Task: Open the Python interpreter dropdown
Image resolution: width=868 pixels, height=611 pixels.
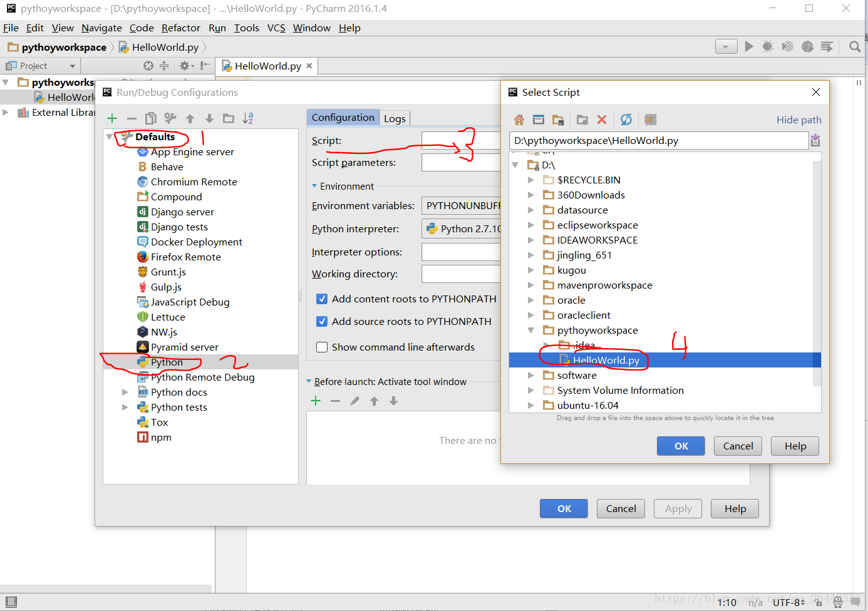Action: 462,229
